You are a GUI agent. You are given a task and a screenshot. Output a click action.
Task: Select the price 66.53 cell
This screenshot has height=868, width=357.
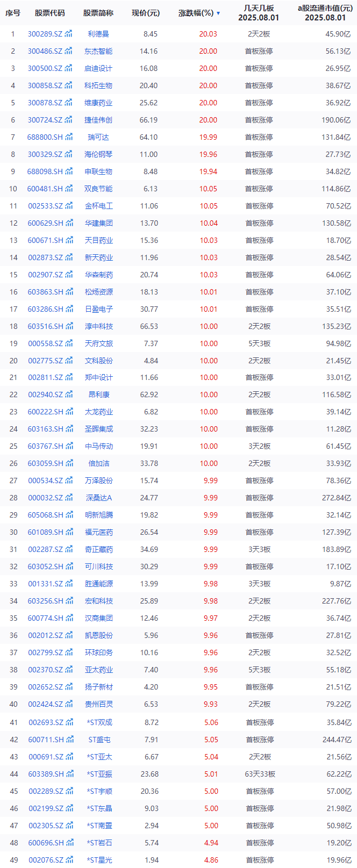tap(149, 326)
